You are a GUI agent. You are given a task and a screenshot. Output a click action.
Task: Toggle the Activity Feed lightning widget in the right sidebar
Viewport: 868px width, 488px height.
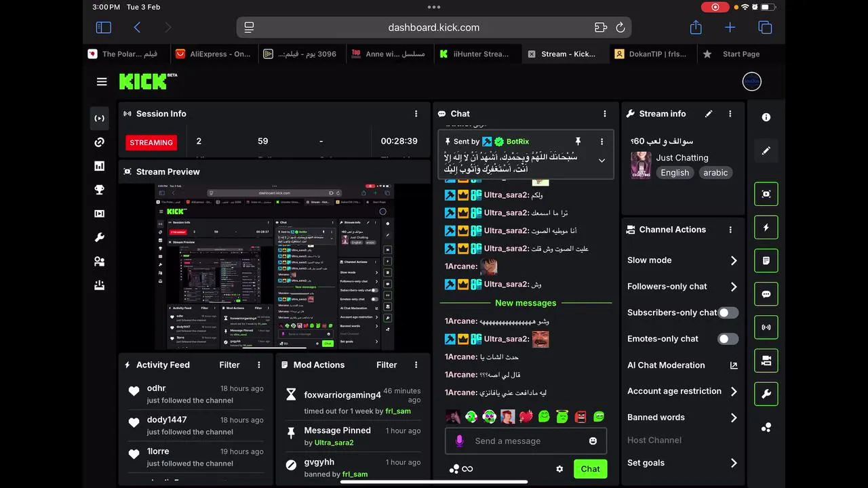point(766,228)
